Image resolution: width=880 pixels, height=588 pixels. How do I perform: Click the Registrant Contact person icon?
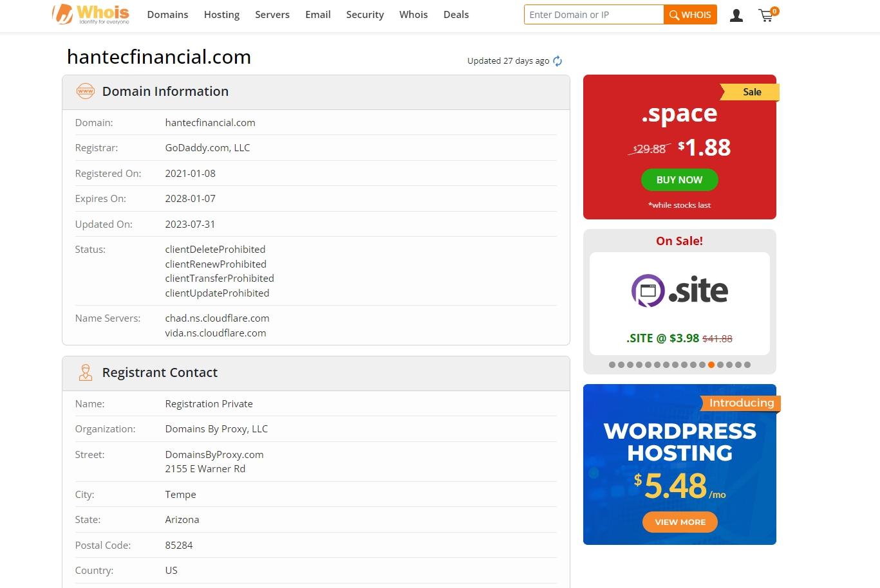pyautogui.click(x=86, y=372)
